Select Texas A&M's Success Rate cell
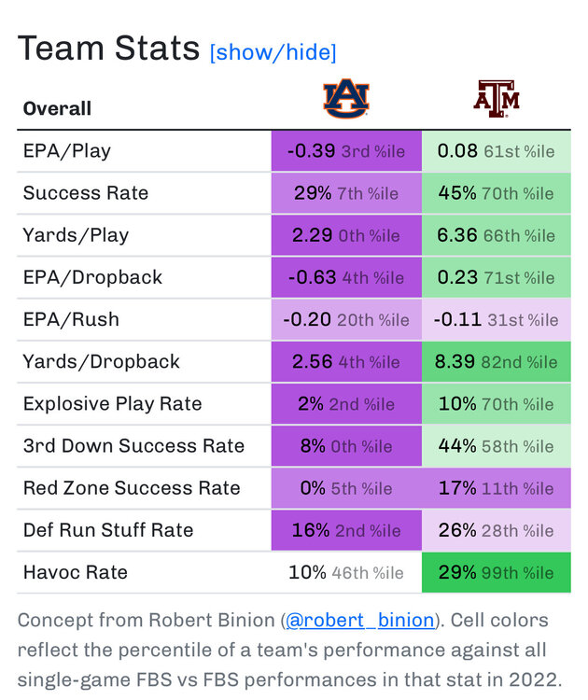 pos(496,193)
